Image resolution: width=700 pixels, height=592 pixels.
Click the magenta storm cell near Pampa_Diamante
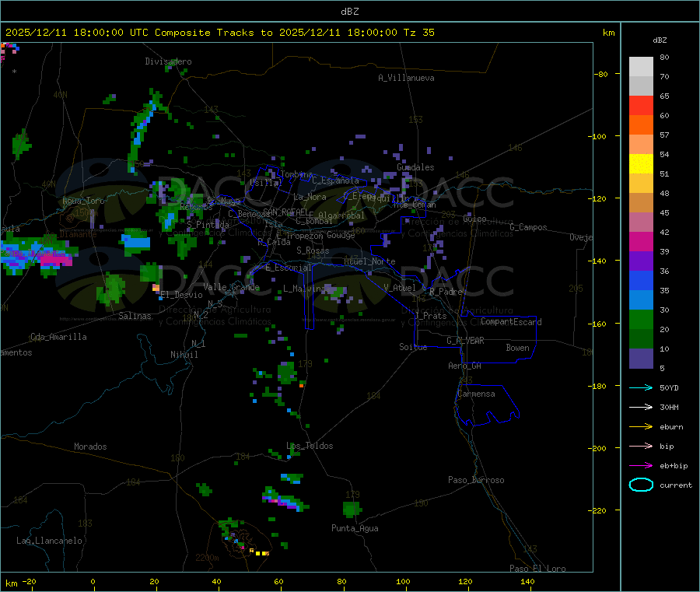(x=55, y=260)
